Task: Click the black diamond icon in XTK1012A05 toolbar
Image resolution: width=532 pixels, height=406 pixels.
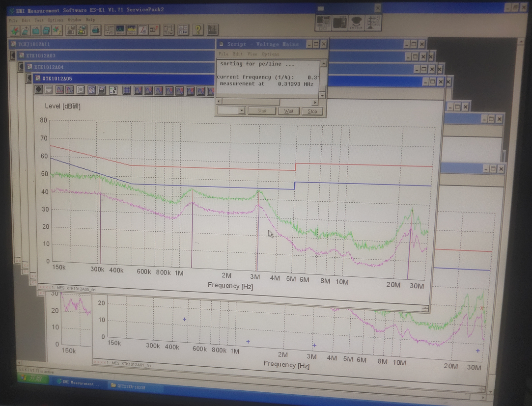Action: [39, 90]
